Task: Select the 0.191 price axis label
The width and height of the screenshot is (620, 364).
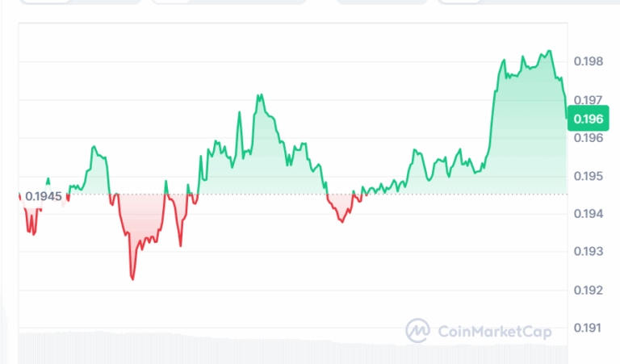Action: [x=587, y=328]
